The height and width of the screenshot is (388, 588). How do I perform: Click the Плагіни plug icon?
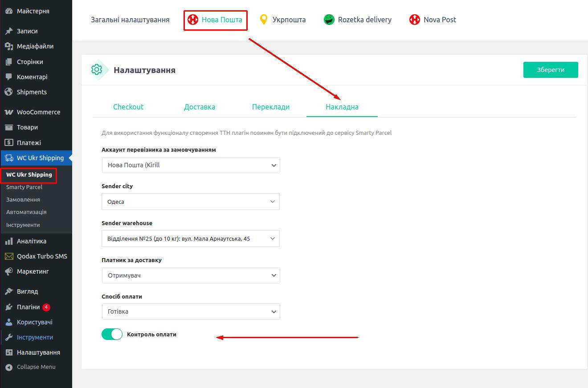click(x=8, y=307)
